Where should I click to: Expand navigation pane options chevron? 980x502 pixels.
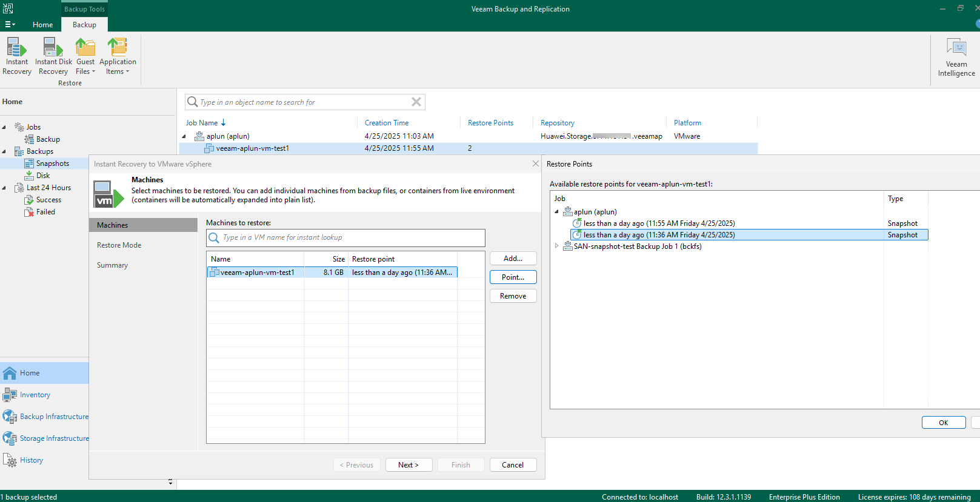coord(170,482)
